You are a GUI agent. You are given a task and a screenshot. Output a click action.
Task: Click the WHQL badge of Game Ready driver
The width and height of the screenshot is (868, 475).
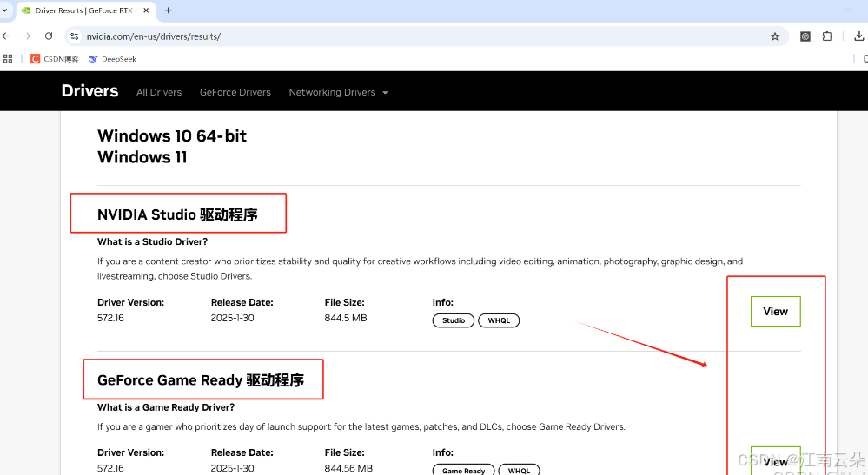pyautogui.click(x=520, y=471)
